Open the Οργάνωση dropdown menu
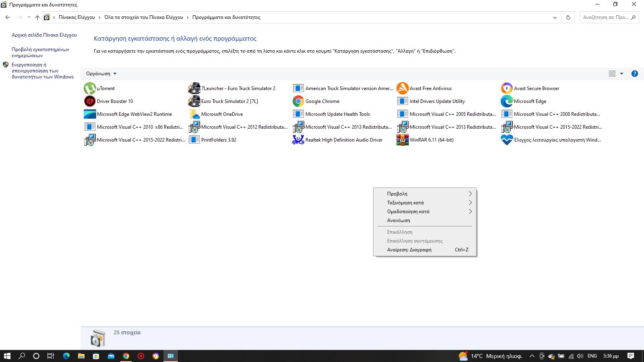Image resolution: width=644 pixels, height=362 pixels. pyautogui.click(x=101, y=74)
